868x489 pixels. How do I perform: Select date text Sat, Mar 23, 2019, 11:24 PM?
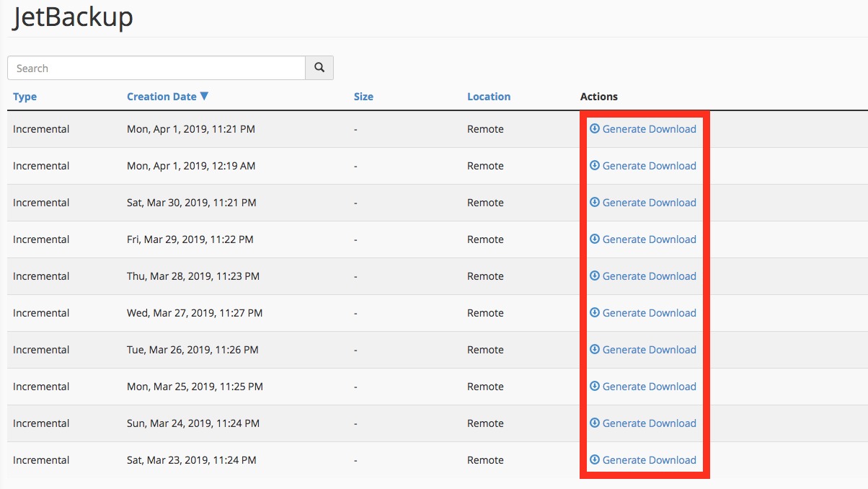click(x=192, y=460)
